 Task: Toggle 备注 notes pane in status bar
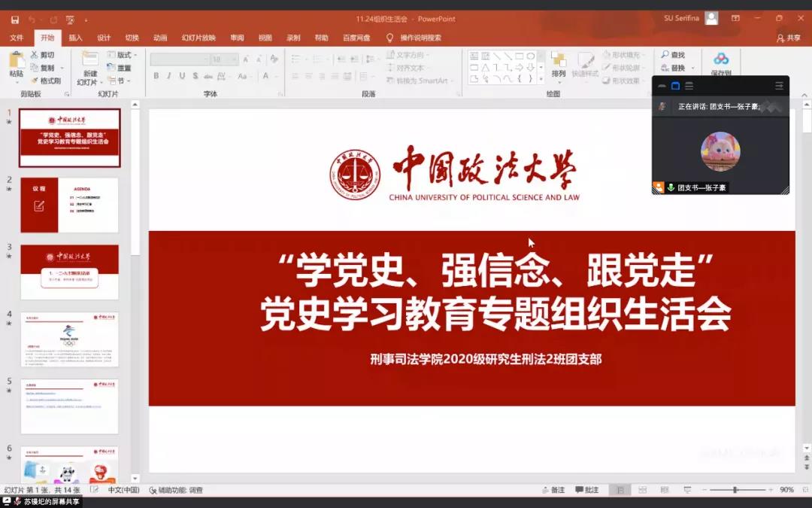click(x=553, y=490)
